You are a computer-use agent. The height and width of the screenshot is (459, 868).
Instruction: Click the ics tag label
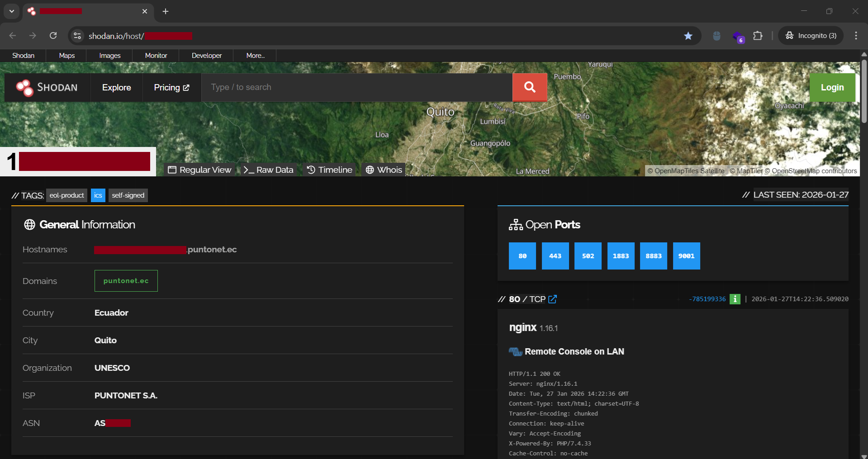[x=98, y=195]
